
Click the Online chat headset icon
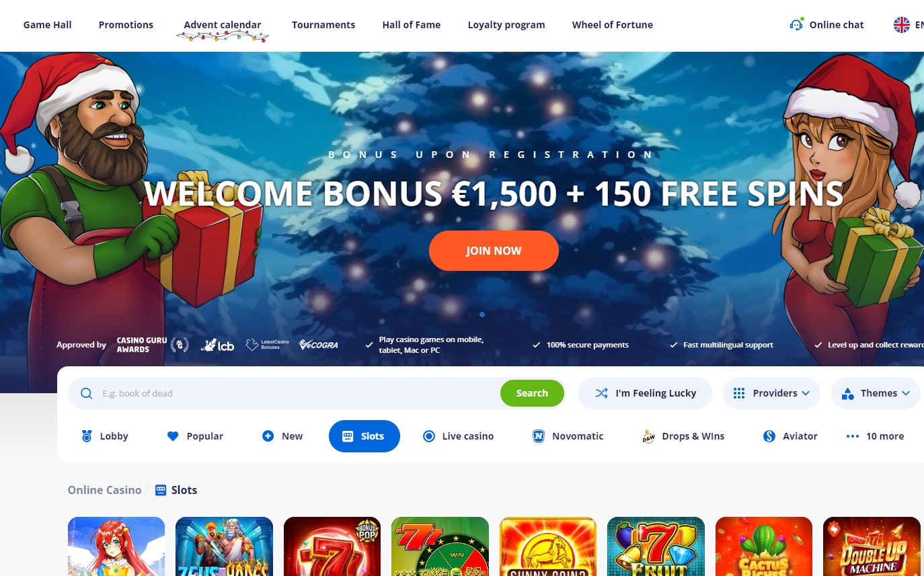pyautogui.click(x=796, y=25)
